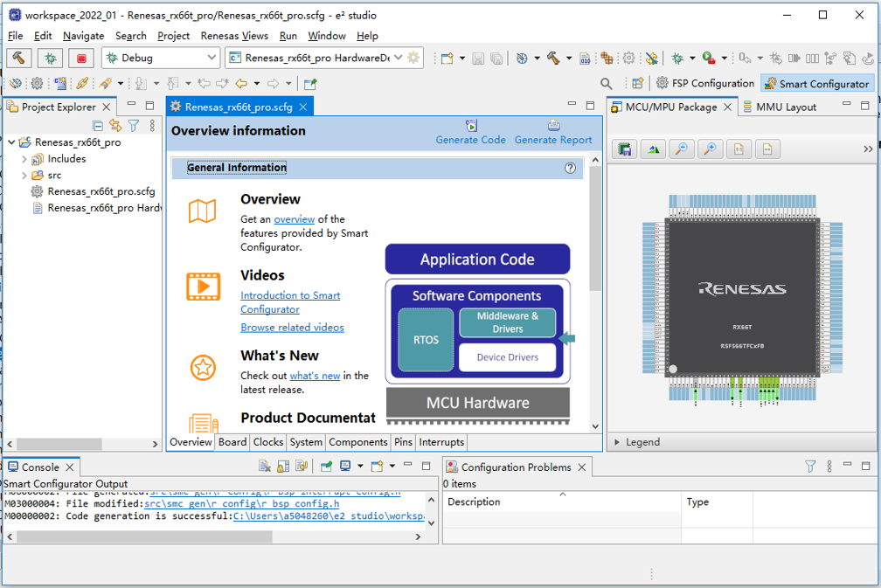Click the red Stop launch button
881x588 pixels.
(81, 58)
